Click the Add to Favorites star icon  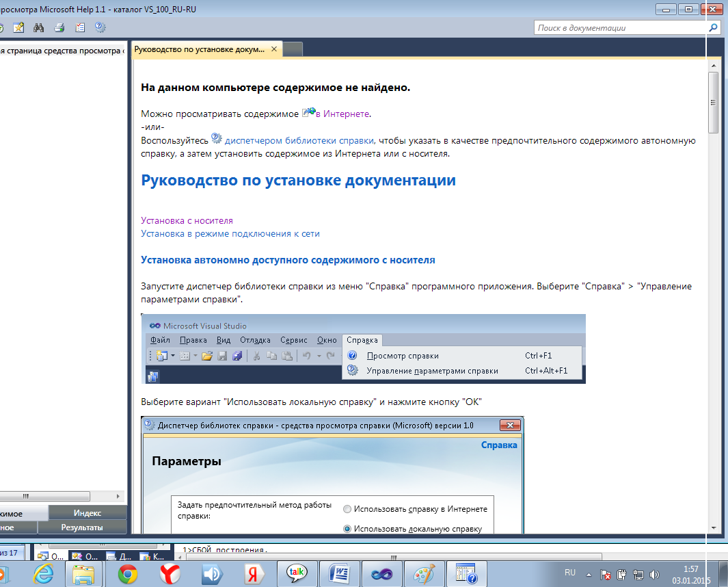[18, 27]
